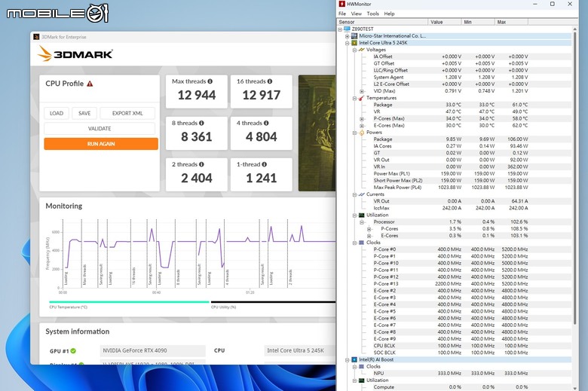The image size is (588, 391).
Task: Click the Value column header
Action: point(444,22)
